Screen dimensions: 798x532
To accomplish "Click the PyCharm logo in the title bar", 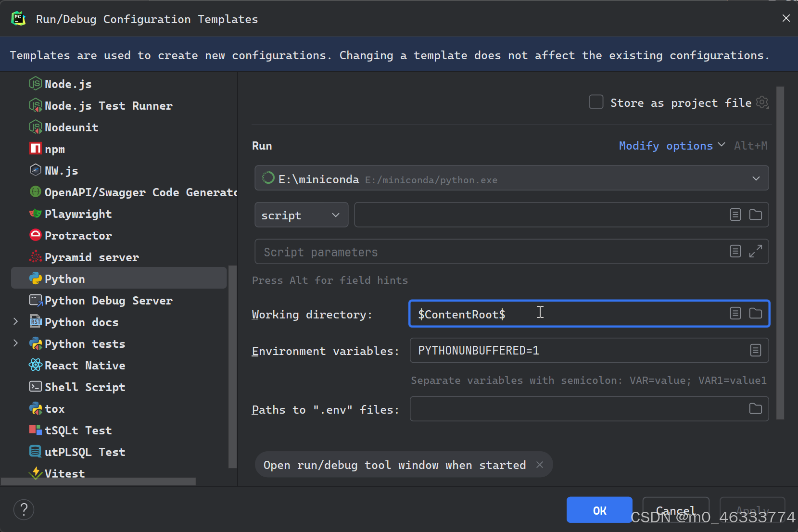I will pyautogui.click(x=18, y=18).
